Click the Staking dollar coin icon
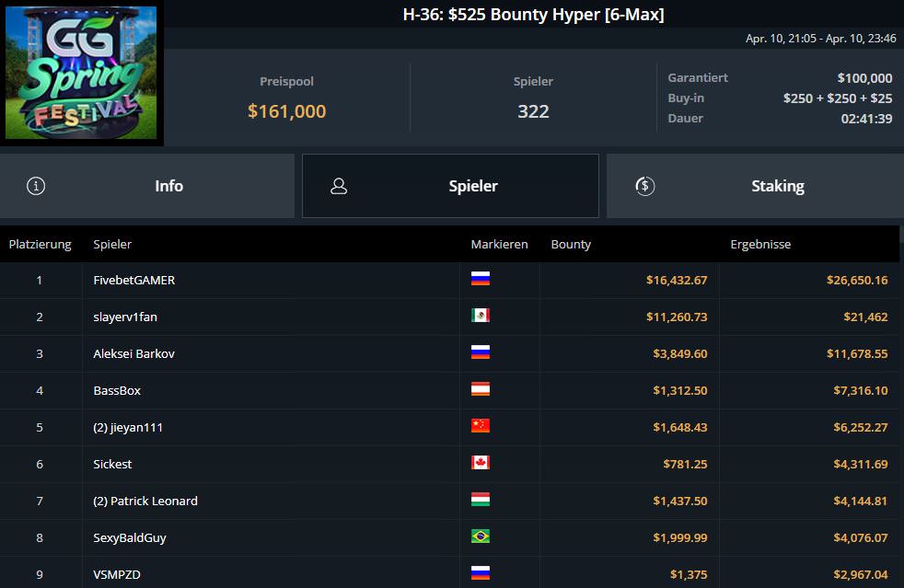Screen dimensions: 904x588 (644, 186)
